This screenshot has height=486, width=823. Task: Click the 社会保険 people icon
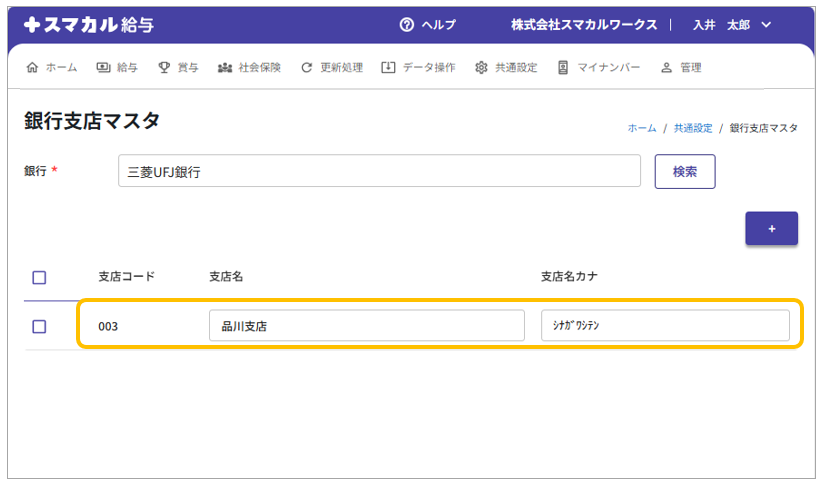225,68
